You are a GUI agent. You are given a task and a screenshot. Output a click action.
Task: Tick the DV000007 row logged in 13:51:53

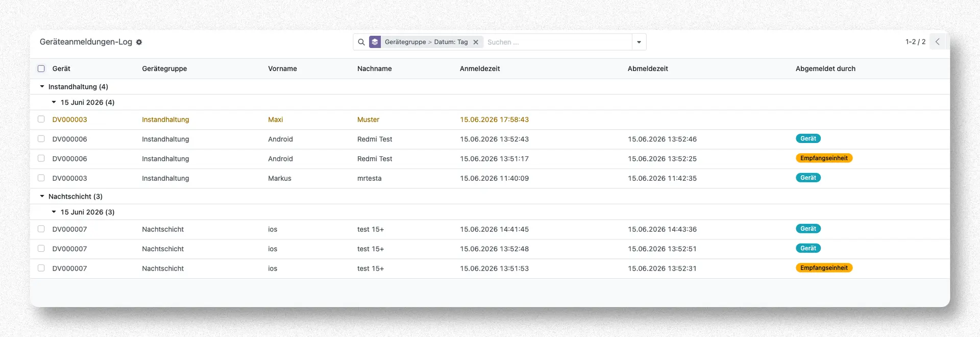(41, 268)
